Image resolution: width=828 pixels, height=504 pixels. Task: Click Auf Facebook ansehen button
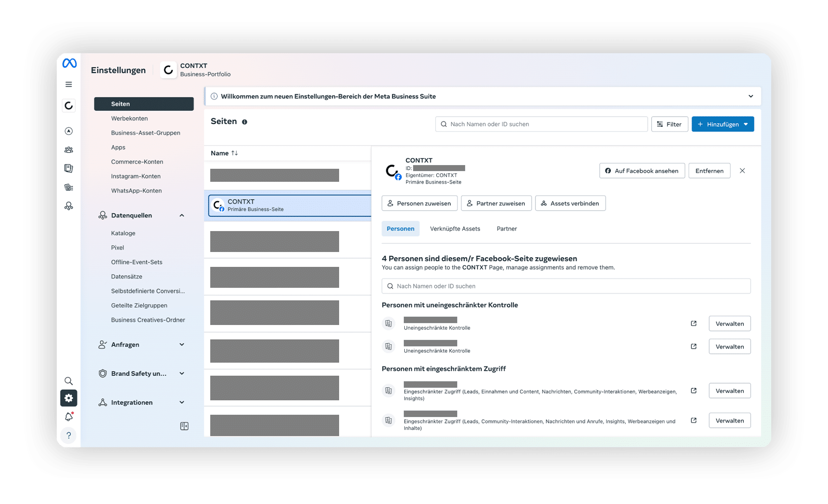click(x=642, y=171)
